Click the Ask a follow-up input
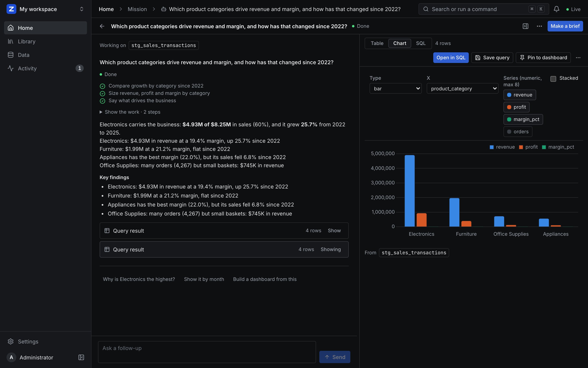Viewport: 588px width, 368px height. (x=207, y=352)
